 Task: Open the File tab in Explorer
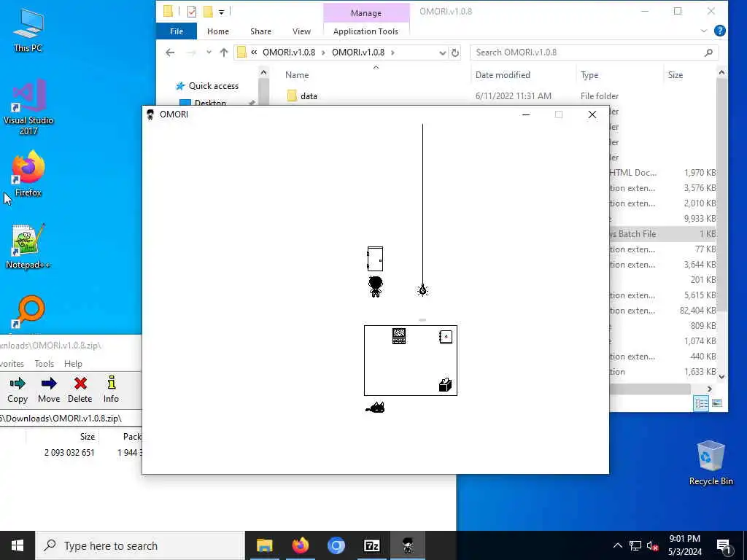[x=177, y=31]
